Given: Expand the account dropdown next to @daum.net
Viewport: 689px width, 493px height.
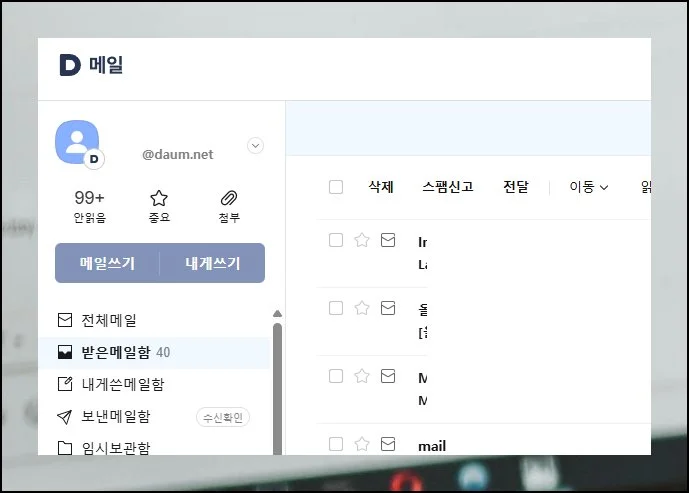Looking at the screenshot, I should point(255,146).
